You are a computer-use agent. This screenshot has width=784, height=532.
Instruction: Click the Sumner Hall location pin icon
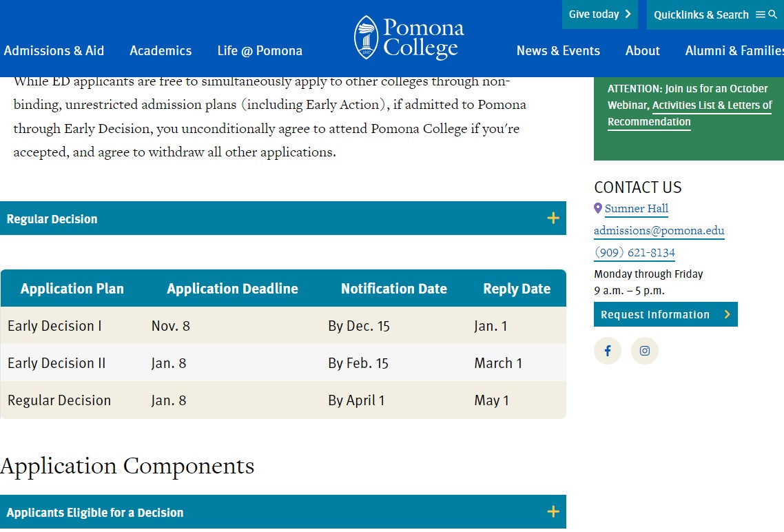[597, 208]
